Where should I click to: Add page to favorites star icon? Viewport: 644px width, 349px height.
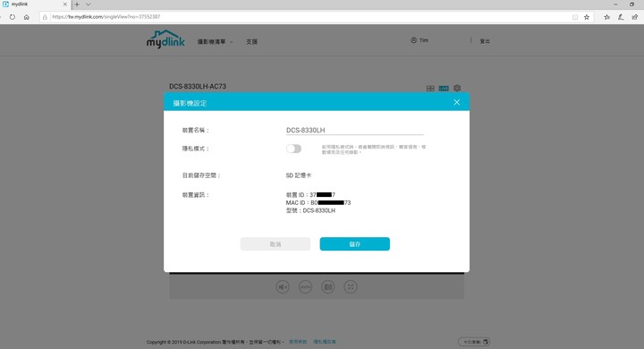587,17
